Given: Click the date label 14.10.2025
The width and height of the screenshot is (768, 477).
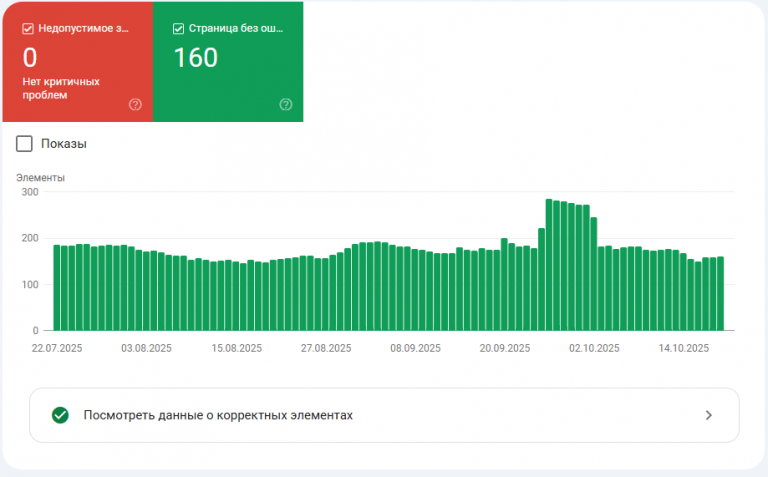Looking at the screenshot, I should pos(684,348).
